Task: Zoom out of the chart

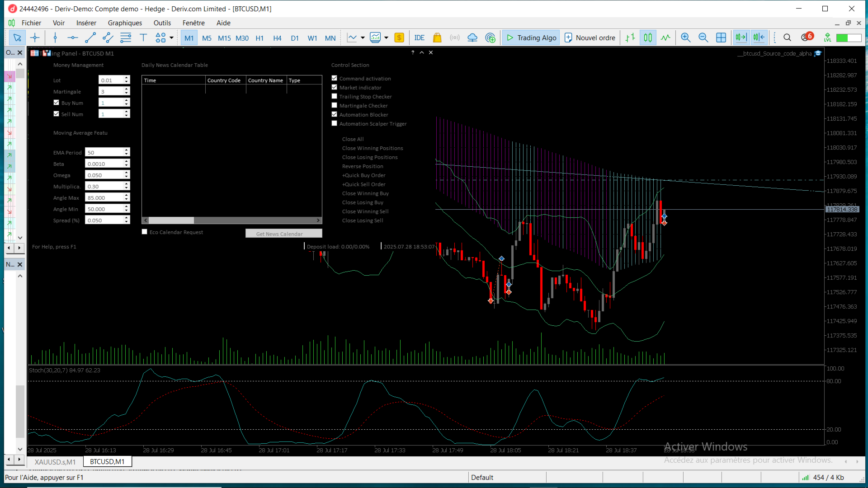Action: pos(703,38)
